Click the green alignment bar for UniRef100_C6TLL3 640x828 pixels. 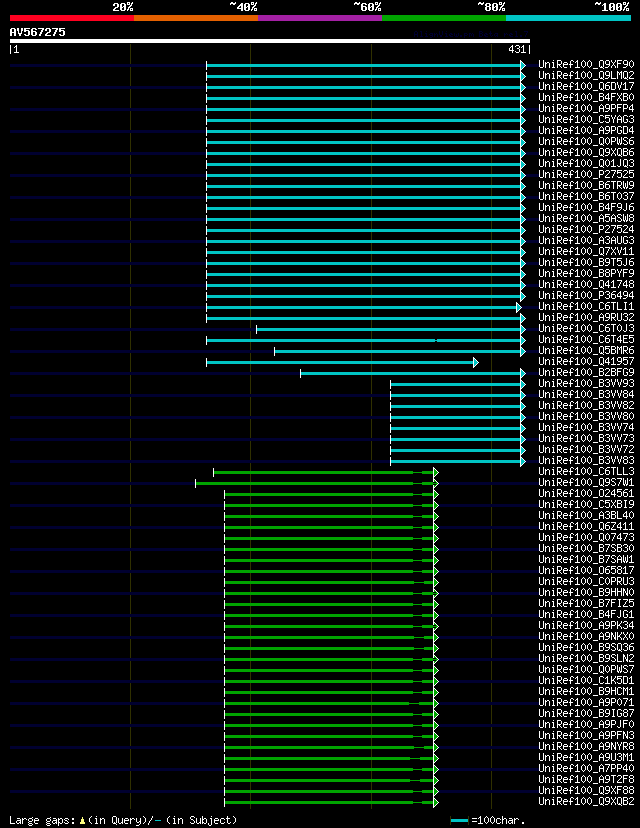[x=326, y=472]
